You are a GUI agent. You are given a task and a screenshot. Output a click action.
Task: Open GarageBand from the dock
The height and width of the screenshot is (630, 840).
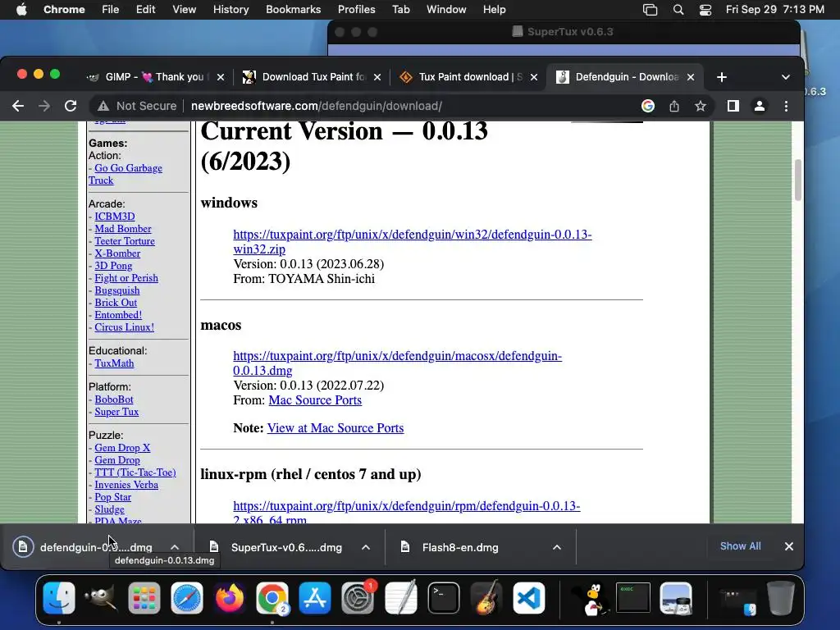click(486, 598)
